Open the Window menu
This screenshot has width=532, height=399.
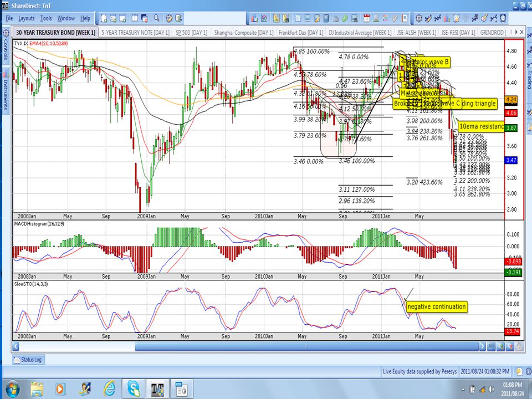coord(66,18)
